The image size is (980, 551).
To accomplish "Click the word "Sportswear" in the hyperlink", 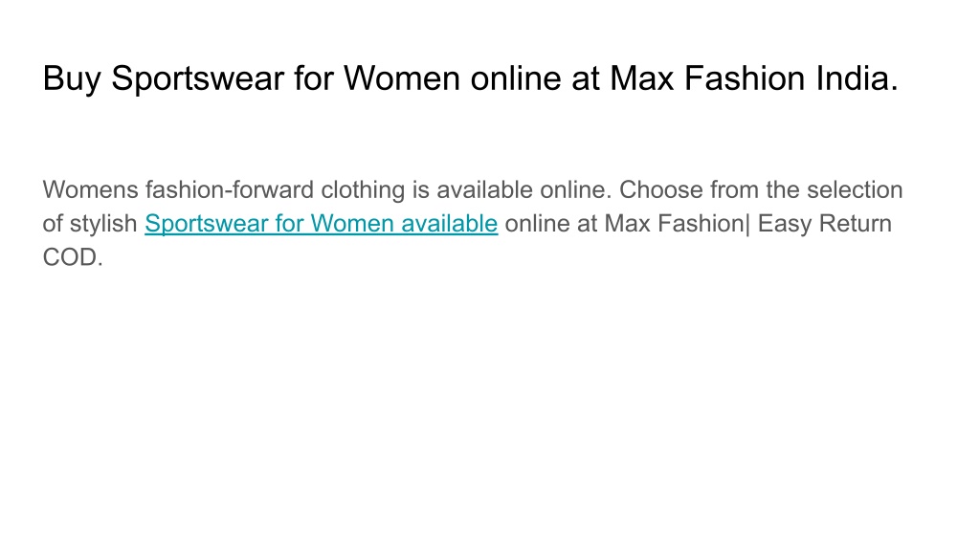I will coord(207,224).
